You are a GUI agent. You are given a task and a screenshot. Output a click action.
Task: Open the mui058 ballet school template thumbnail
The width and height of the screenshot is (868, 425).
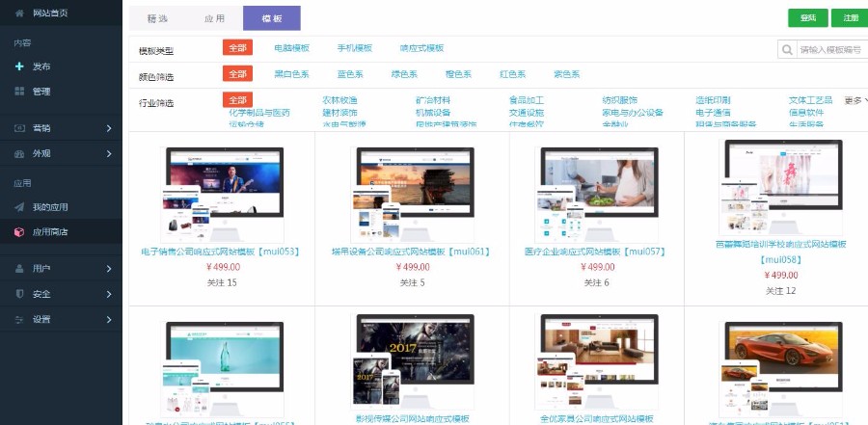[780, 188]
